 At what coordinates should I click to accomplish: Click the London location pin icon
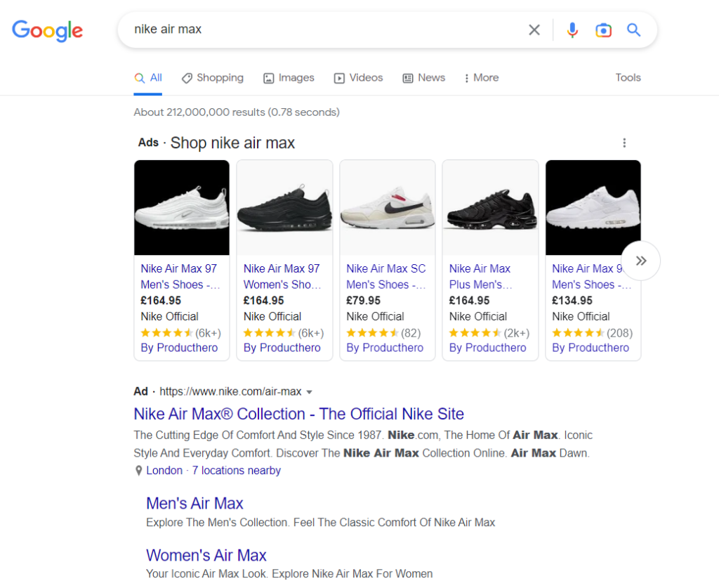[138, 471]
